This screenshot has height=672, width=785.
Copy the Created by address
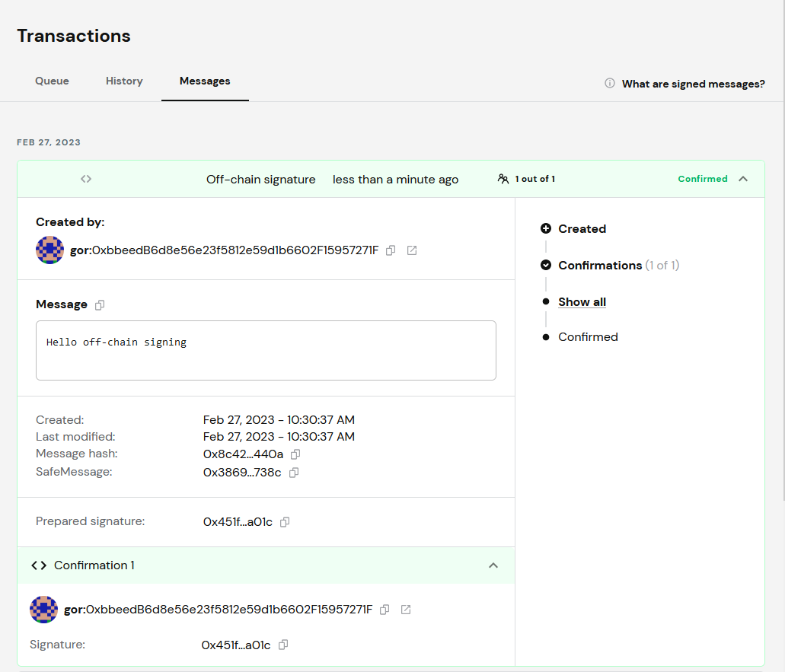pos(391,250)
